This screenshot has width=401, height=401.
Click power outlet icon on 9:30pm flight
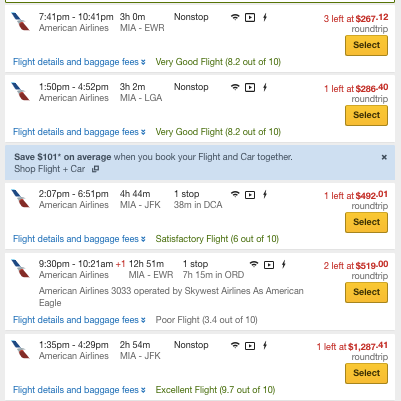[284, 264]
